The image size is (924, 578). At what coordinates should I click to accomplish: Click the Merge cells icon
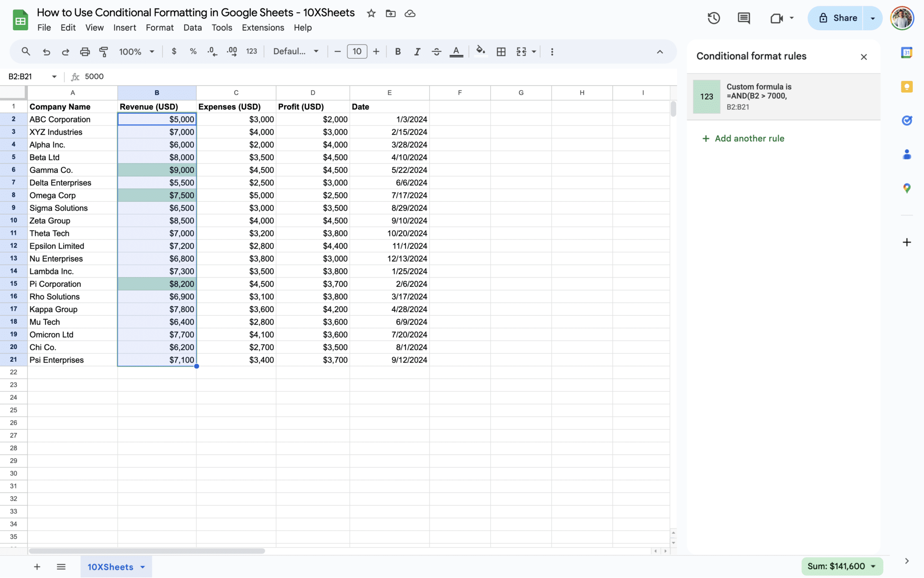(x=521, y=51)
